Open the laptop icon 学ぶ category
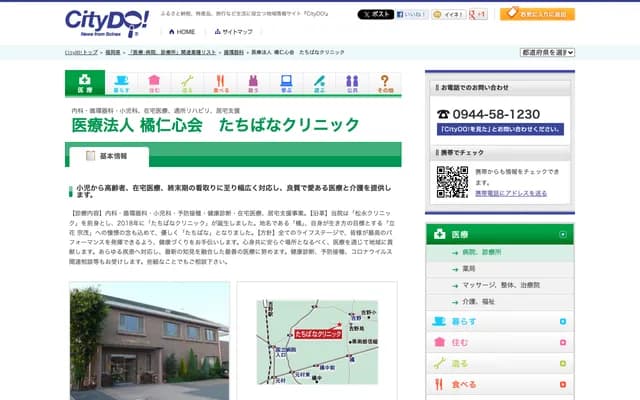The image size is (640, 400). (286, 83)
